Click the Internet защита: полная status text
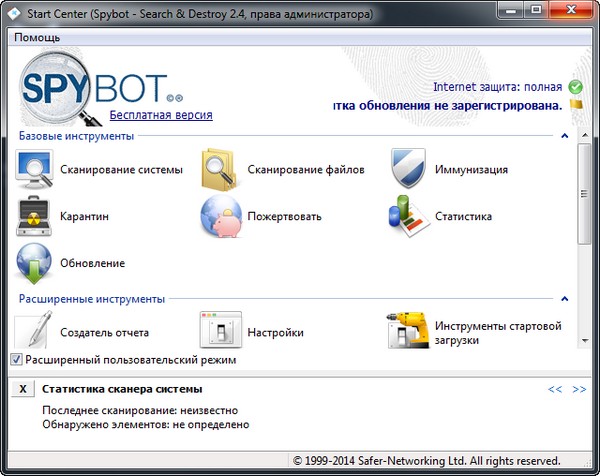The width and height of the screenshot is (600, 476). pos(497,87)
